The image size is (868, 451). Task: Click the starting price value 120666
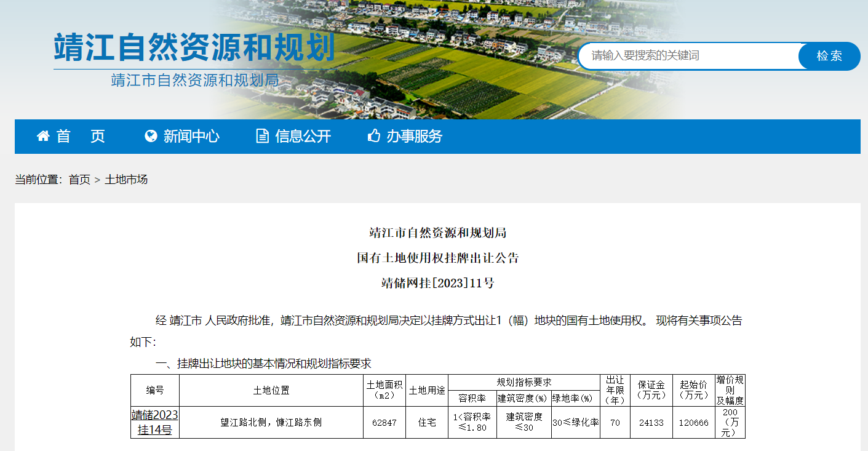(x=693, y=423)
